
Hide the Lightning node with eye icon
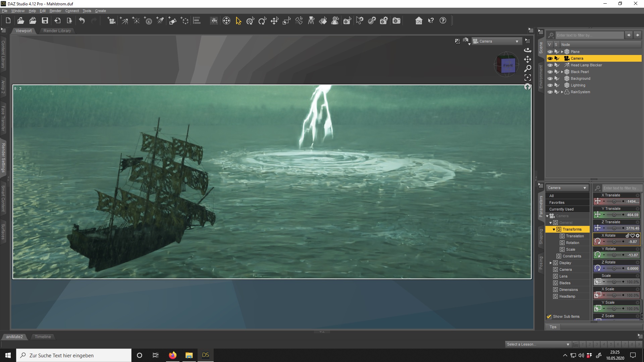pyautogui.click(x=550, y=85)
